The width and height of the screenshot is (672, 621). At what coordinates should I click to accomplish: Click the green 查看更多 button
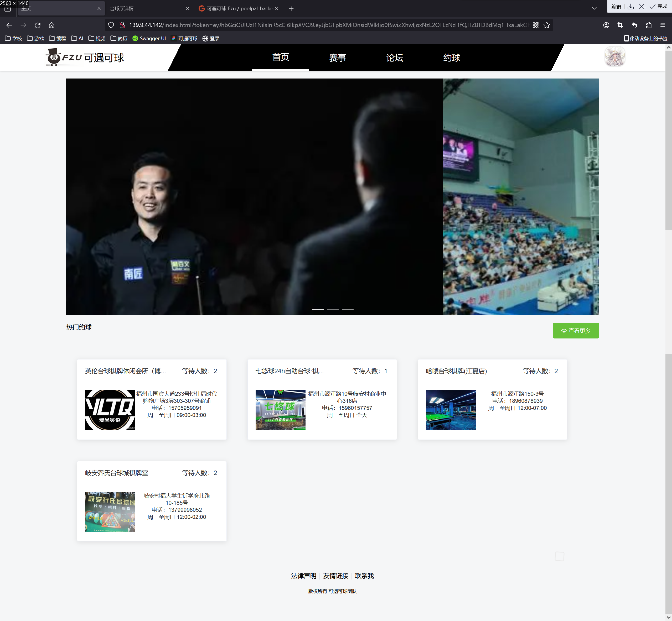click(576, 331)
